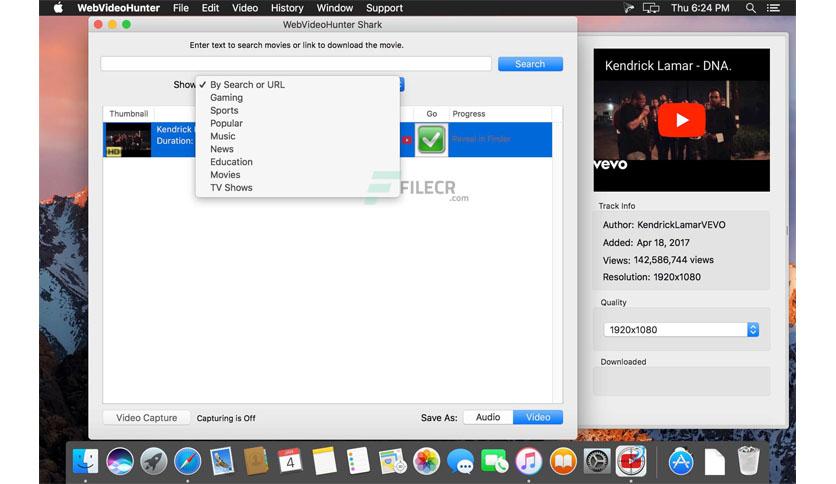
Task: Open Notification Center menu bar icon
Action: pos(773,8)
